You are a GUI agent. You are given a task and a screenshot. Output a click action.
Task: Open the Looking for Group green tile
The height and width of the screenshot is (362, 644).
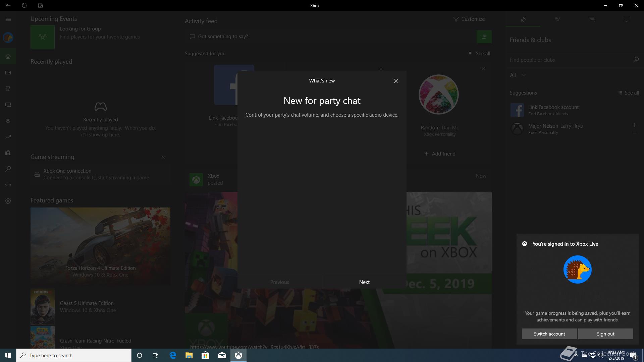pyautogui.click(x=43, y=37)
